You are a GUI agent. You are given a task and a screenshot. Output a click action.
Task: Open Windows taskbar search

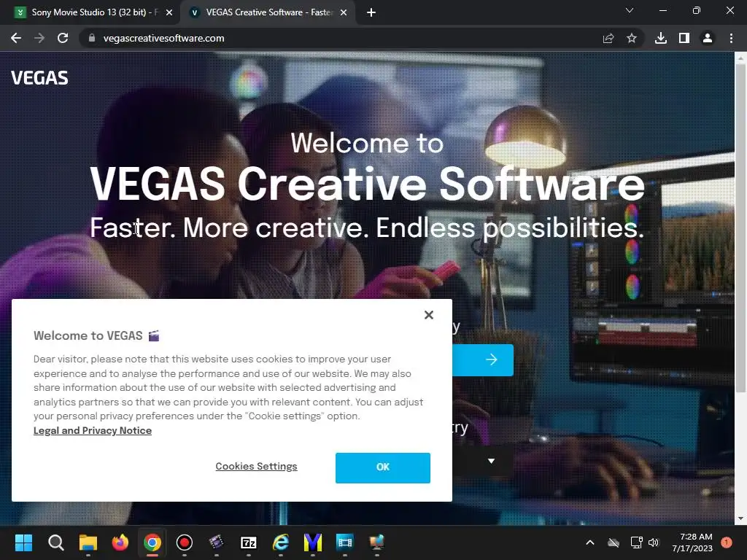(55, 542)
